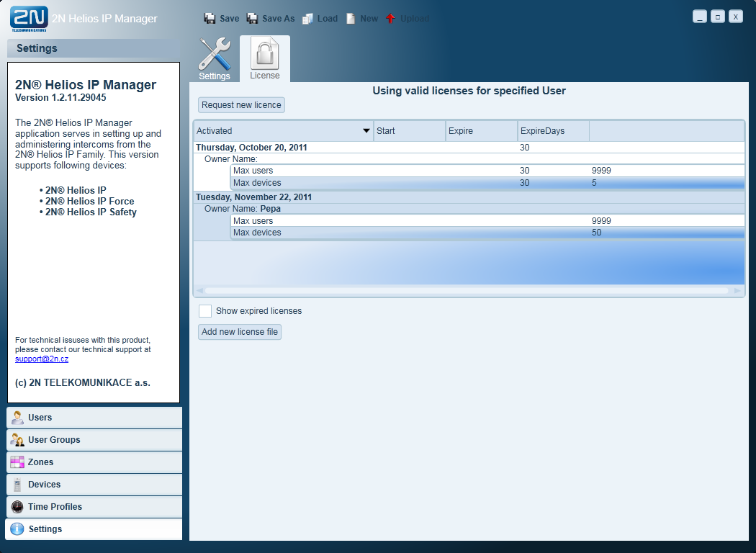756x553 pixels.
Task: Click the Users person icon in sidebar
Action: click(17, 418)
